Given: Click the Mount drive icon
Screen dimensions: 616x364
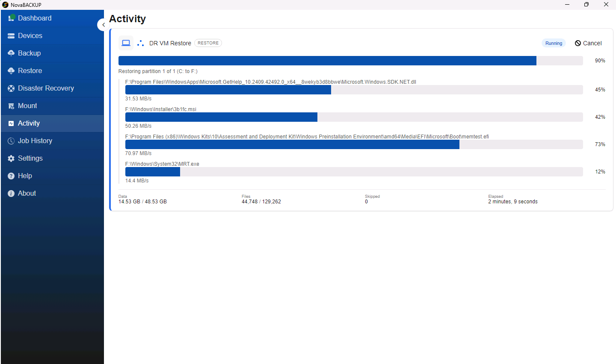Looking at the screenshot, I should [11, 106].
